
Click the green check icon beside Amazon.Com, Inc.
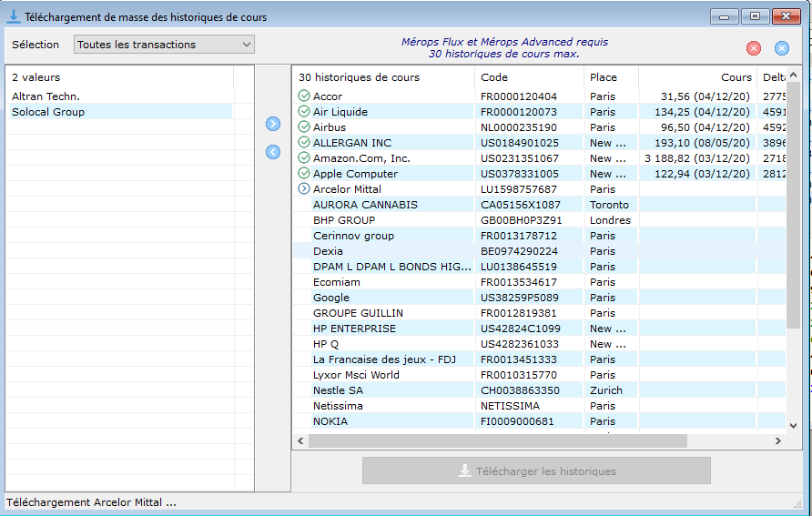304,157
